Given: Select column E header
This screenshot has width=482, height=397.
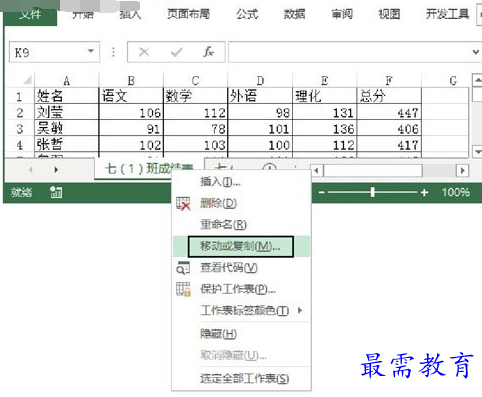Looking at the screenshot, I should click(324, 81).
